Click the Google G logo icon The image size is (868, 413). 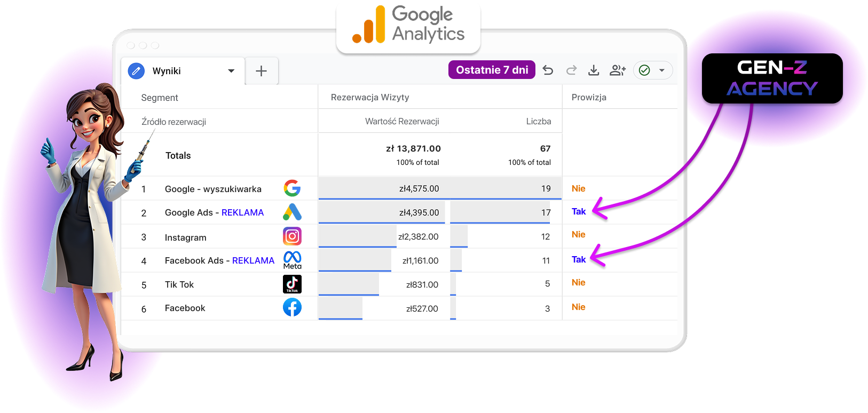[x=292, y=188]
